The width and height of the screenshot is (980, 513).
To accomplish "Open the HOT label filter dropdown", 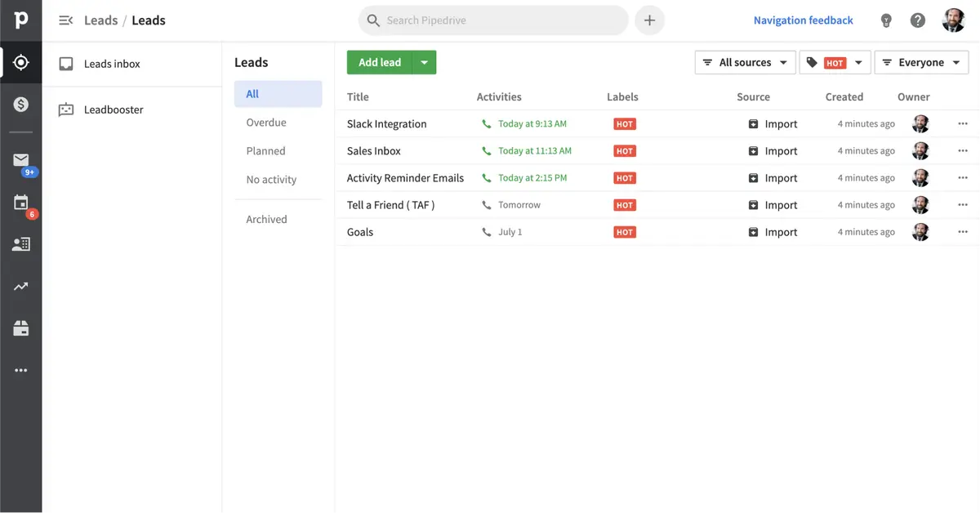I will click(x=835, y=63).
